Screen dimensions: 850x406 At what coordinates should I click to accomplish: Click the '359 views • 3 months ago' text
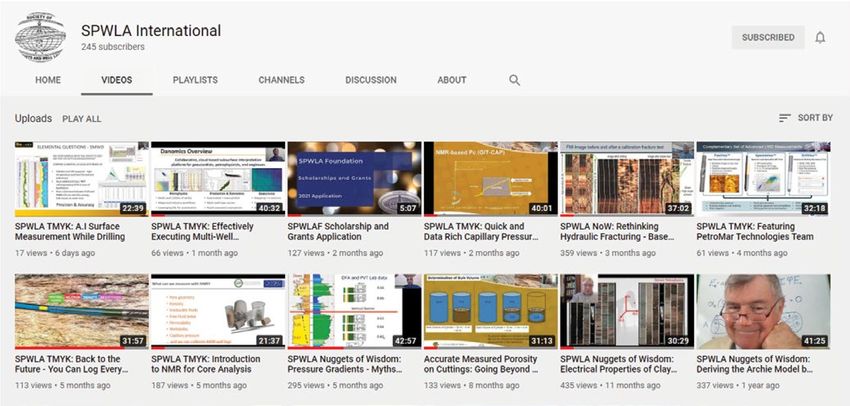pos(608,253)
